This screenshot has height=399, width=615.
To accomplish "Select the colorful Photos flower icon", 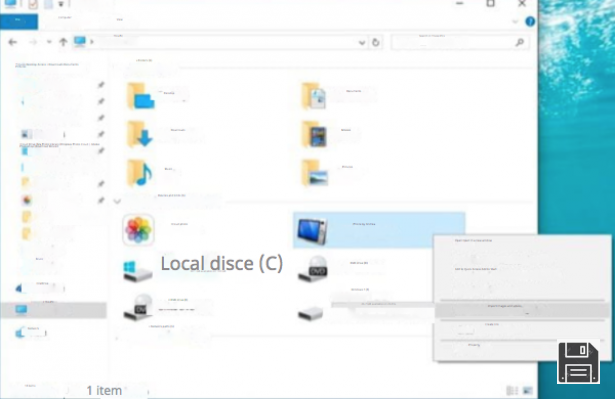I will [x=138, y=230].
